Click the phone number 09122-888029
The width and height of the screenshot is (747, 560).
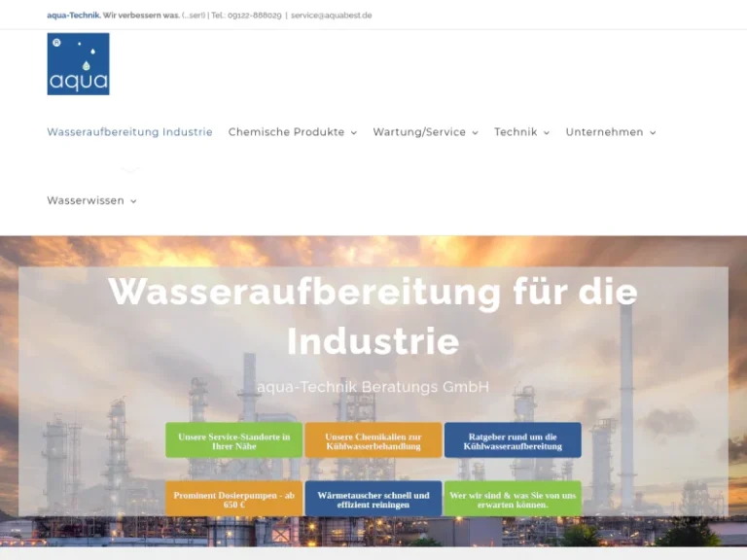tap(255, 16)
